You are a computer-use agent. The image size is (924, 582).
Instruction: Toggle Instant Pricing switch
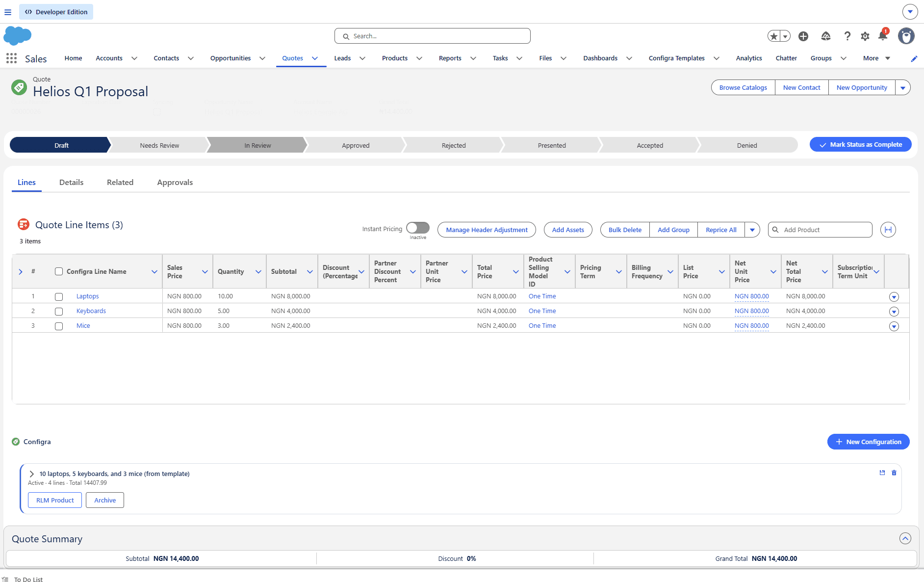point(418,228)
